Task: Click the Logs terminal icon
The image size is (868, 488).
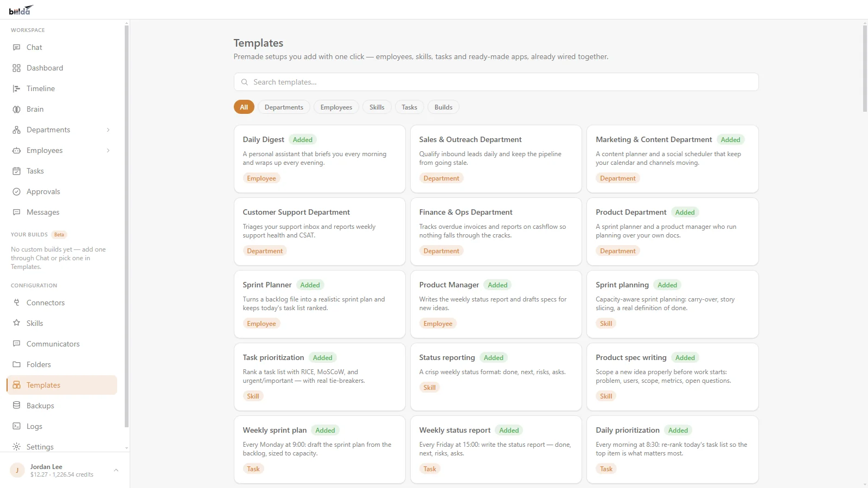Action: [x=16, y=426]
